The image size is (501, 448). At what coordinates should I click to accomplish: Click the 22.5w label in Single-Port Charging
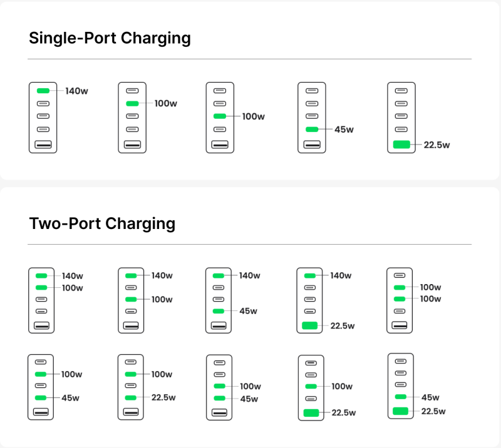coord(436,145)
